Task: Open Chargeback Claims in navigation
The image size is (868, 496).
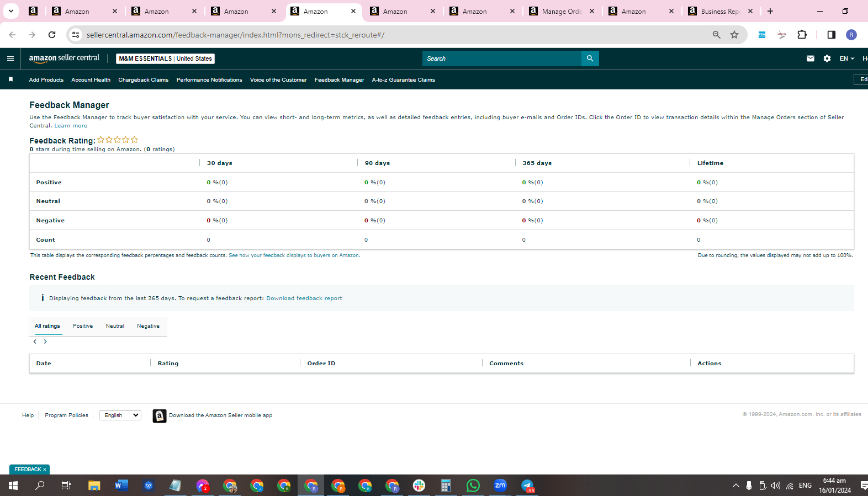Action: tap(143, 80)
